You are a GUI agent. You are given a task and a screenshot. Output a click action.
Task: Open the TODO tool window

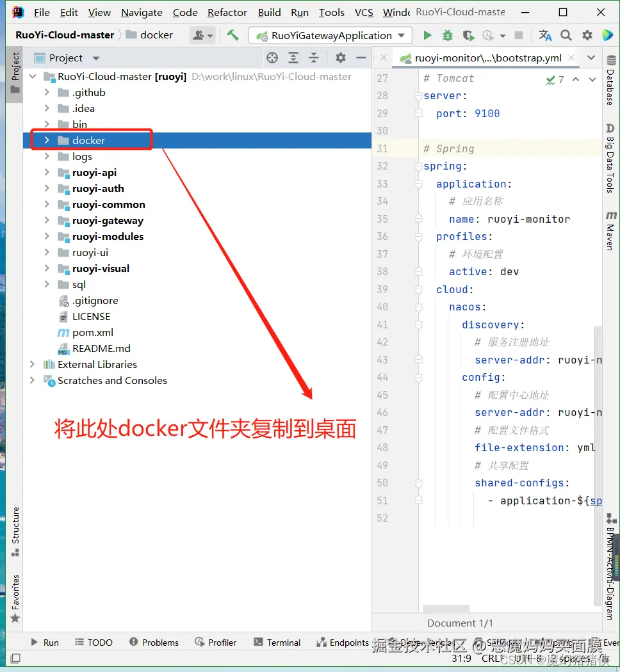tap(94, 642)
